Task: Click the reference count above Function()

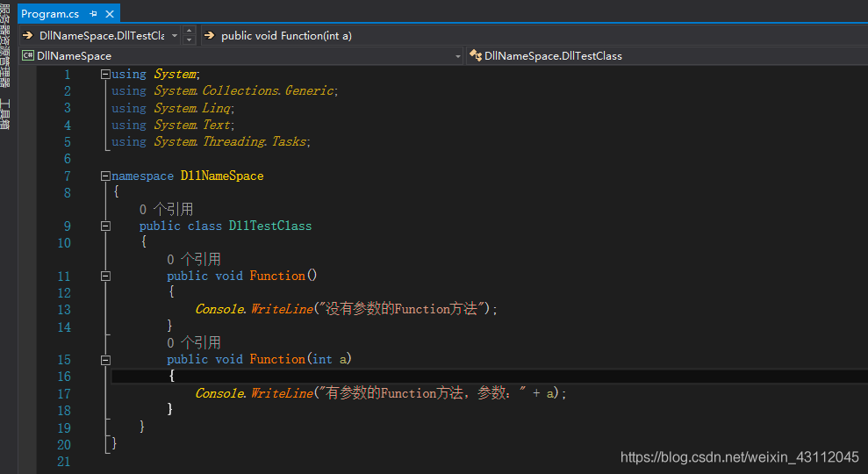Action: click(194, 259)
